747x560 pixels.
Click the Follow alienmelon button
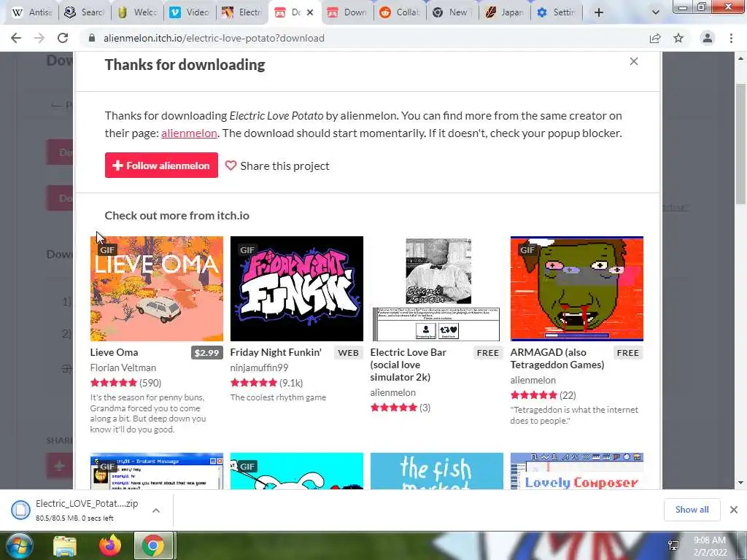161,166
